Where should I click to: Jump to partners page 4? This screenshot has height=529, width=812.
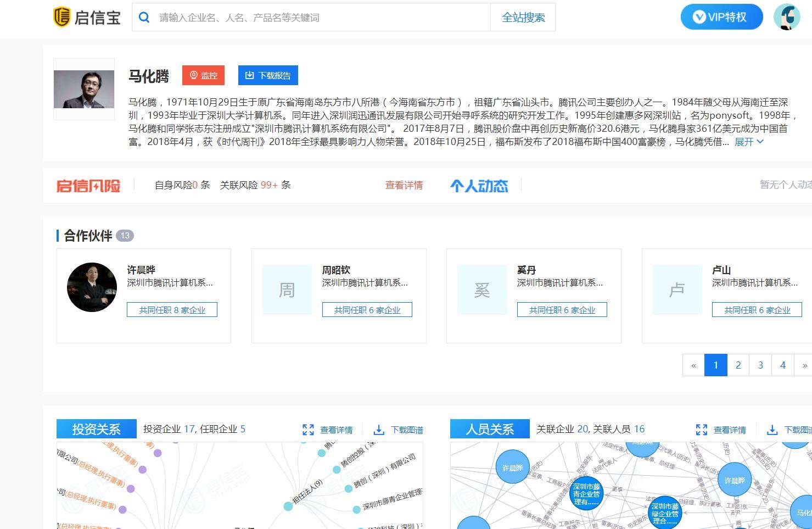782,365
